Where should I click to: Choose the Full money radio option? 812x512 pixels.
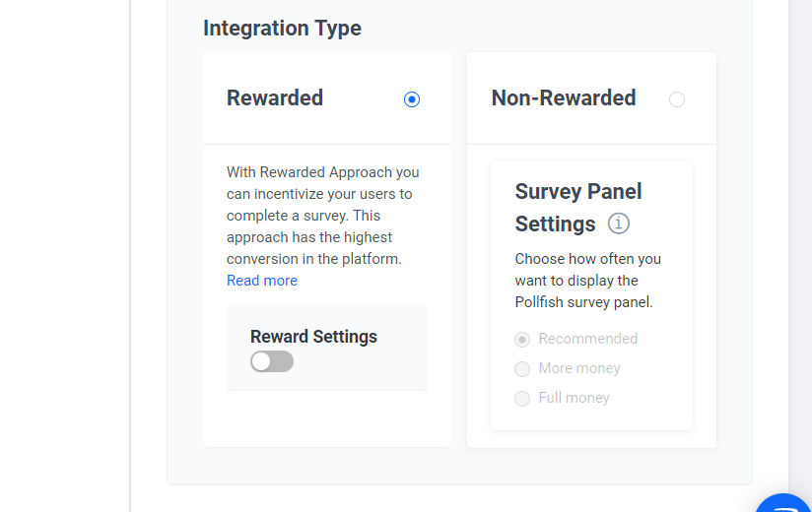[522, 399]
